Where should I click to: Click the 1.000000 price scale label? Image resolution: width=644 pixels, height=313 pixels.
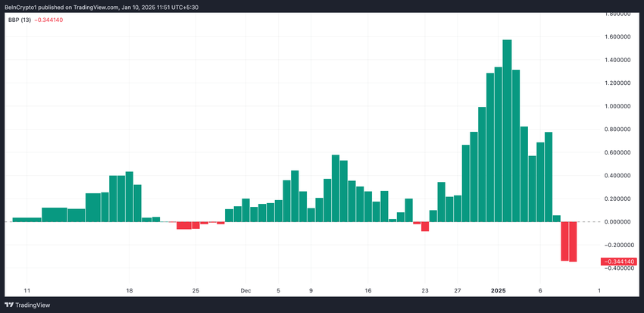click(x=620, y=106)
